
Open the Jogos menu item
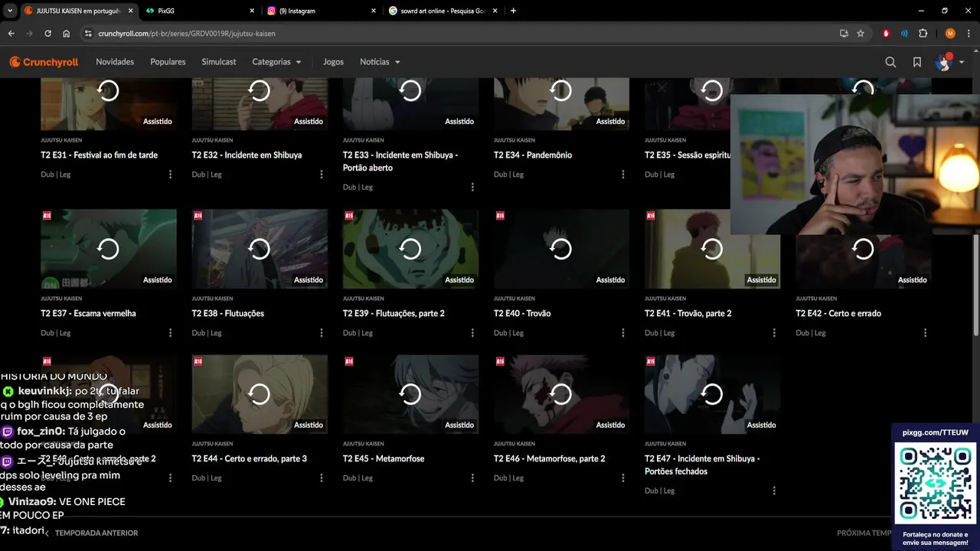click(x=333, y=62)
